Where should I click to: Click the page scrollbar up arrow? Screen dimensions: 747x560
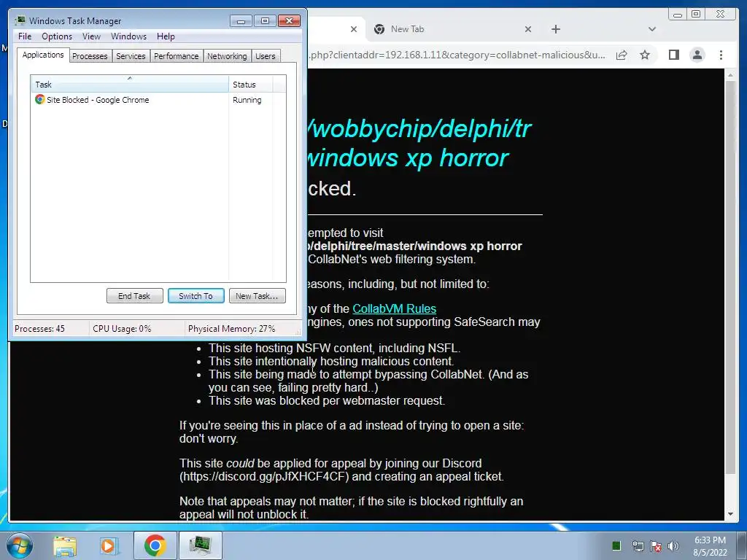pos(730,76)
